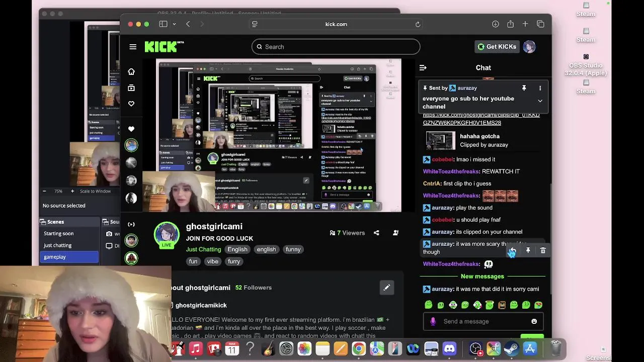Open Music app from the Dock
The height and width of the screenshot is (362, 644).
click(x=196, y=348)
